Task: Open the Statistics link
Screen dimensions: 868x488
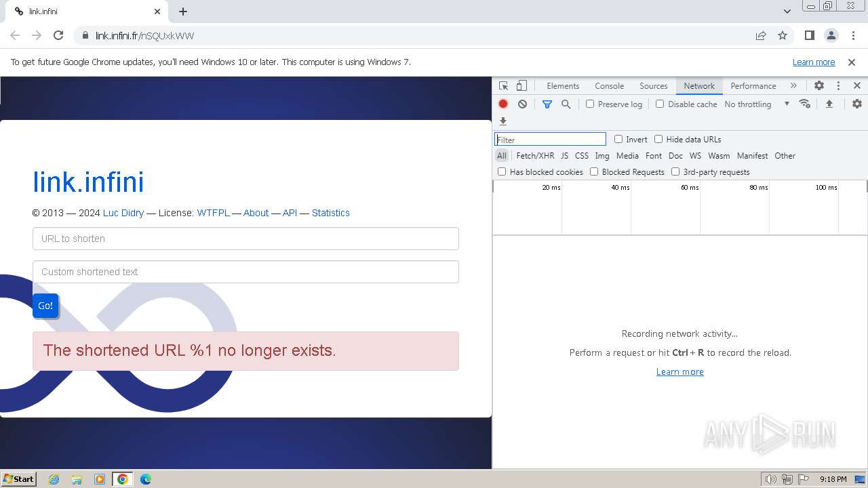Action: click(x=331, y=213)
